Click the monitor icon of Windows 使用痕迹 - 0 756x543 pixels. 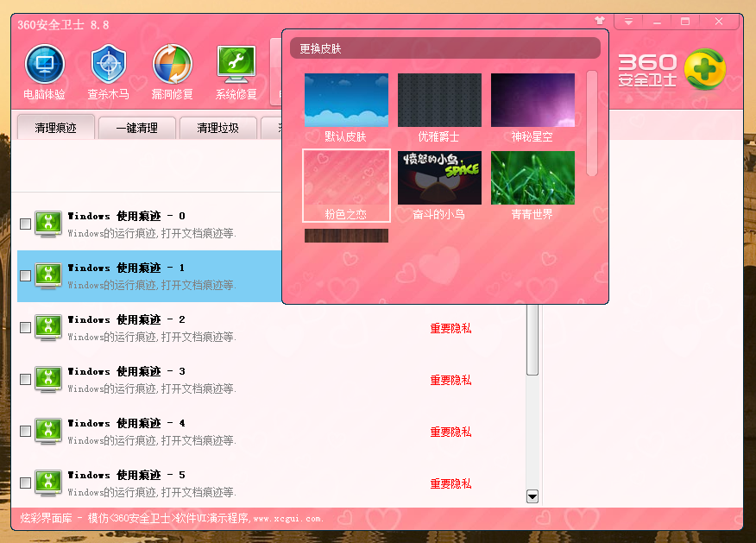click(x=48, y=224)
